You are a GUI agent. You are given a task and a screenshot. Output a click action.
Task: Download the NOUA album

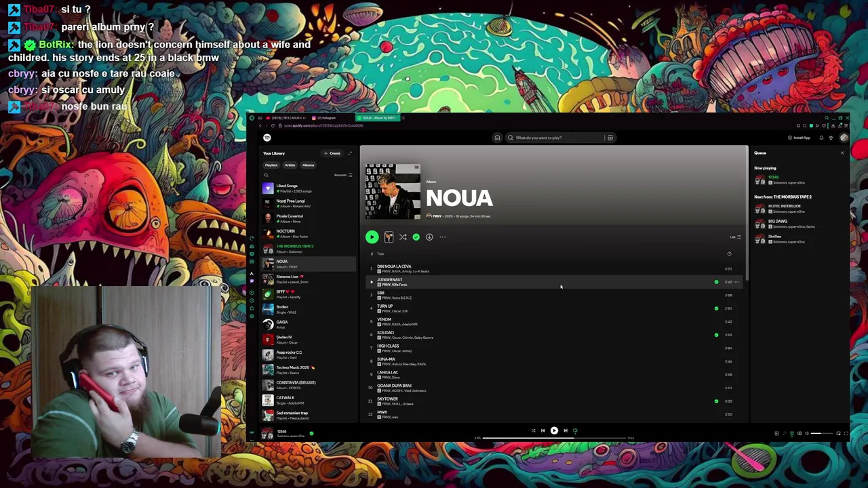click(x=429, y=237)
